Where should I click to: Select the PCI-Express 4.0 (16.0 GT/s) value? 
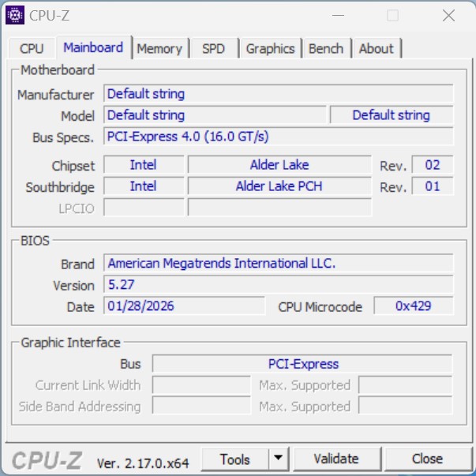click(x=278, y=137)
